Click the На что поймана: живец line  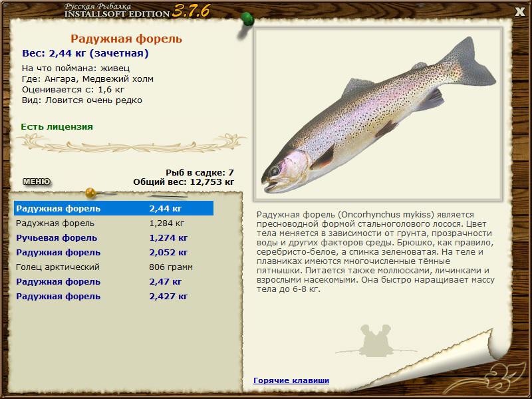[x=76, y=68]
